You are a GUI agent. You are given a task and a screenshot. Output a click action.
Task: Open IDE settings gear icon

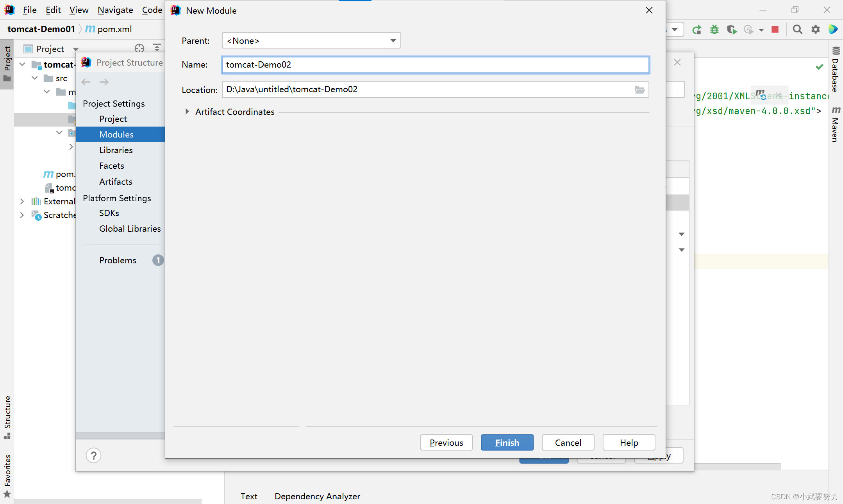click(x=815, y=29)
